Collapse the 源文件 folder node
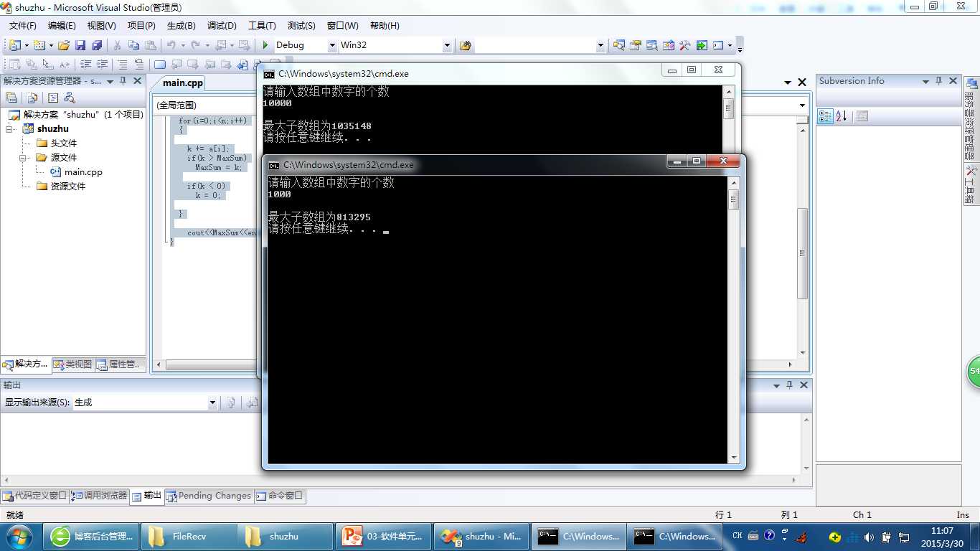Viewport: 980px width, 551px height. coord(22,158)
